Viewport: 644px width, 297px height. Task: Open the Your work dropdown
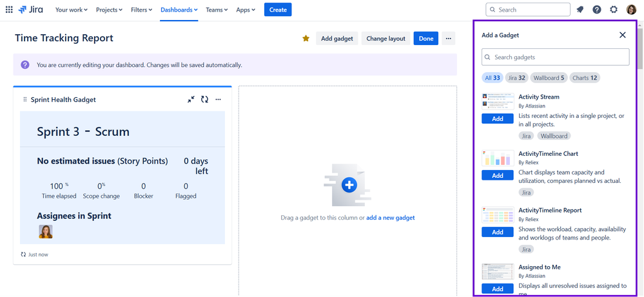click(72, 10)
